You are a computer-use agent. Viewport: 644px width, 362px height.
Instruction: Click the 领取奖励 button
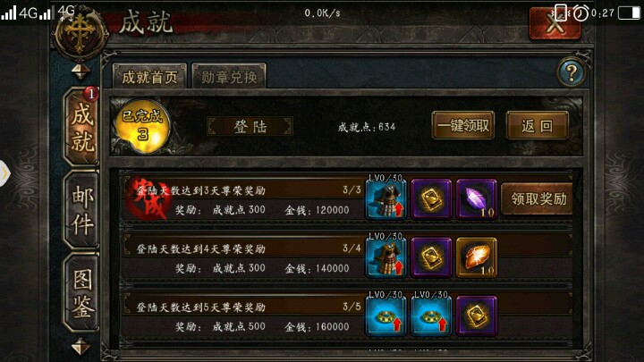[538, 199]
